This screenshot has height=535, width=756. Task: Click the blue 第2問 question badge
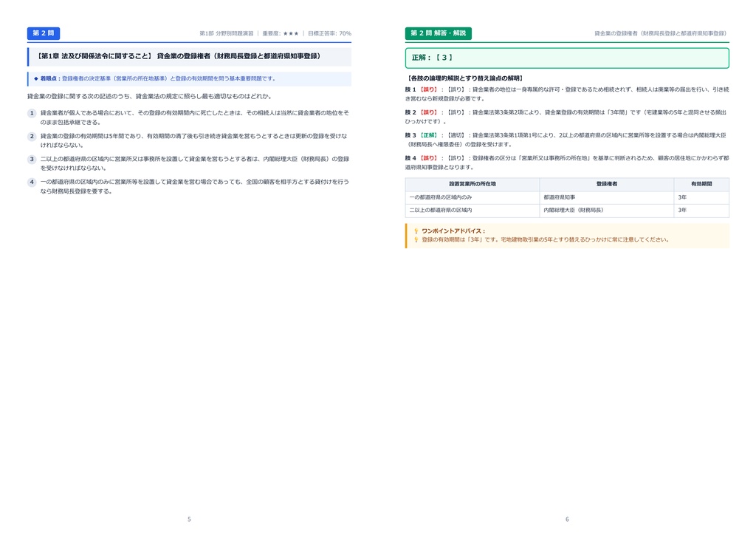[x=44, y=33]
